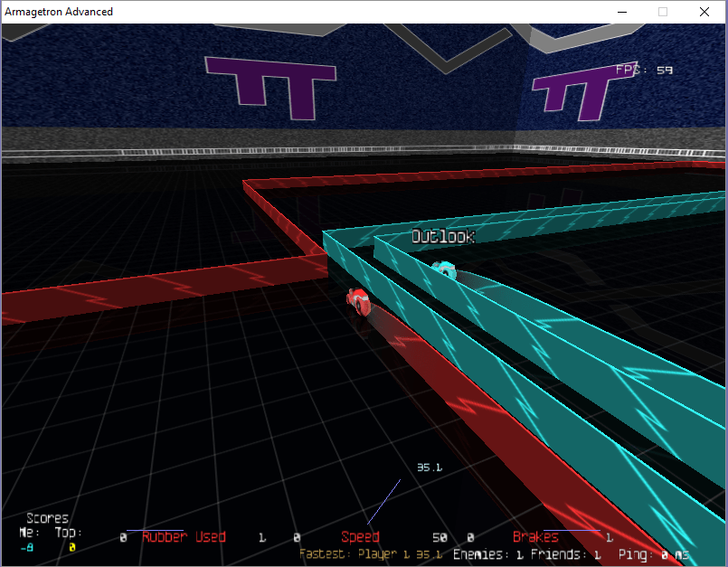
Task: Click the Speed gauge label
Action: 360,537
